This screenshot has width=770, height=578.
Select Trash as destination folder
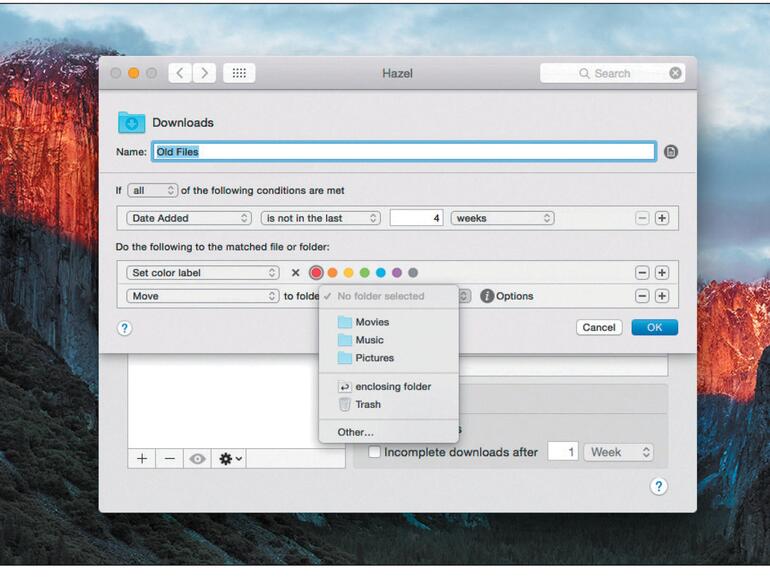pyautogui.click(x=389, y=404)
